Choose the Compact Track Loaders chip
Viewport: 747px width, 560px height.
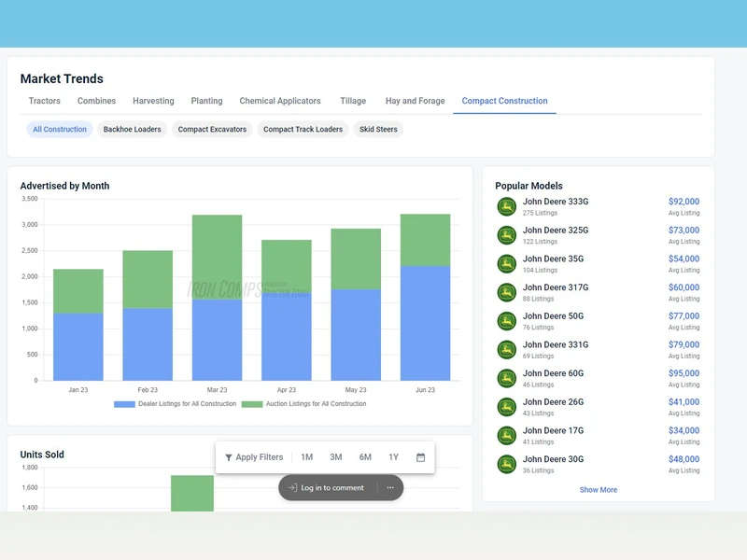pos(303,129)
